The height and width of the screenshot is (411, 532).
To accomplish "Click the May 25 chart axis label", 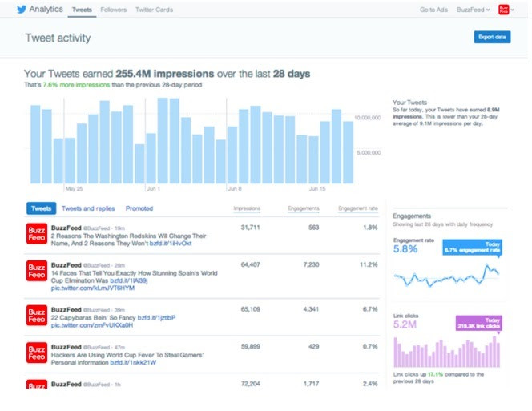I will click(x=74, y=189).
